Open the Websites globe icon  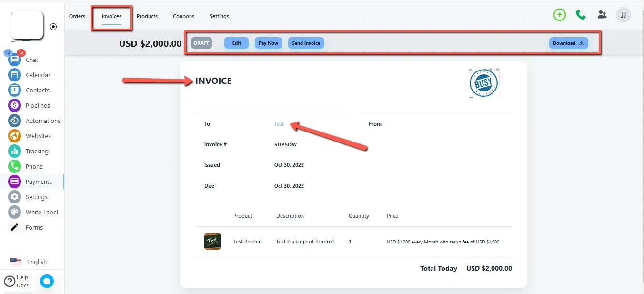click(x=15, y=136)
